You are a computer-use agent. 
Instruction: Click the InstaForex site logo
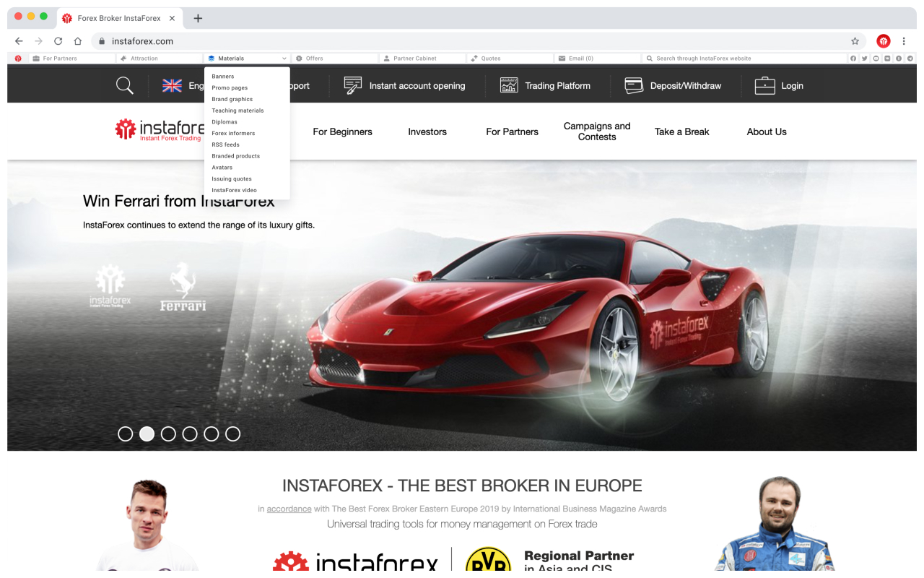pyautogui.click(x=160, y=130)
